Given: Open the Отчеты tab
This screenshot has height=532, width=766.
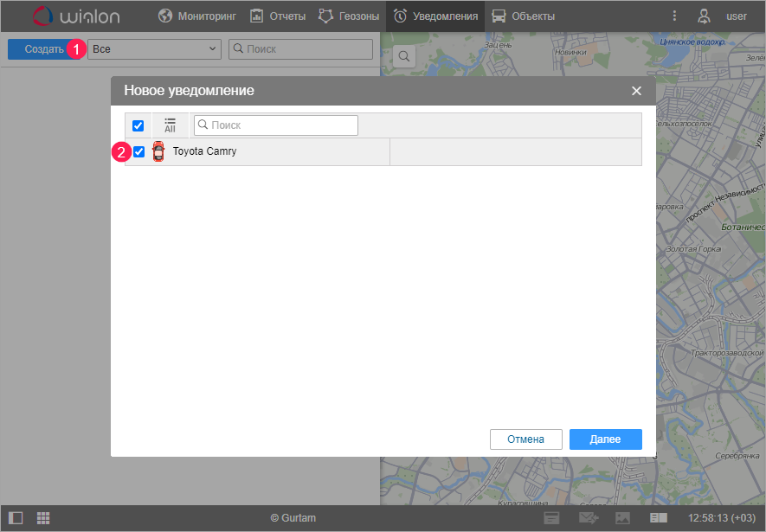Looking at the screenshot, I should 278,16.
